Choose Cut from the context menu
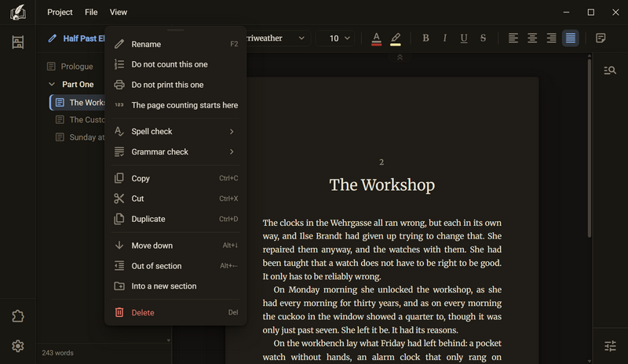Viewport: 628px width, 364px height. point(175,198)
